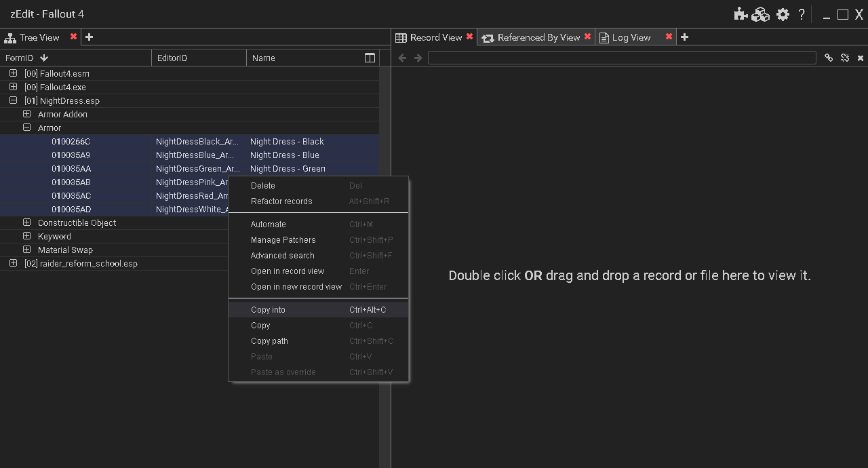
Task: Go forward with record view arrow
Action: [418, 58]
